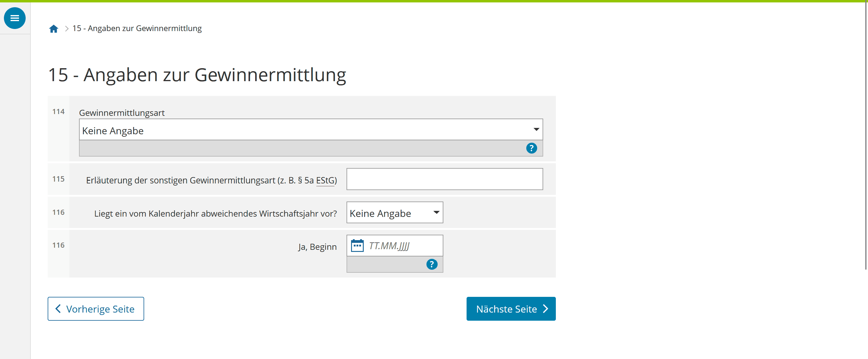Click the breadcrumb "15 - Angaben zur Gewinnermittlung"
The width and height of the screenshot is (868, 359).
pos(137,29)
